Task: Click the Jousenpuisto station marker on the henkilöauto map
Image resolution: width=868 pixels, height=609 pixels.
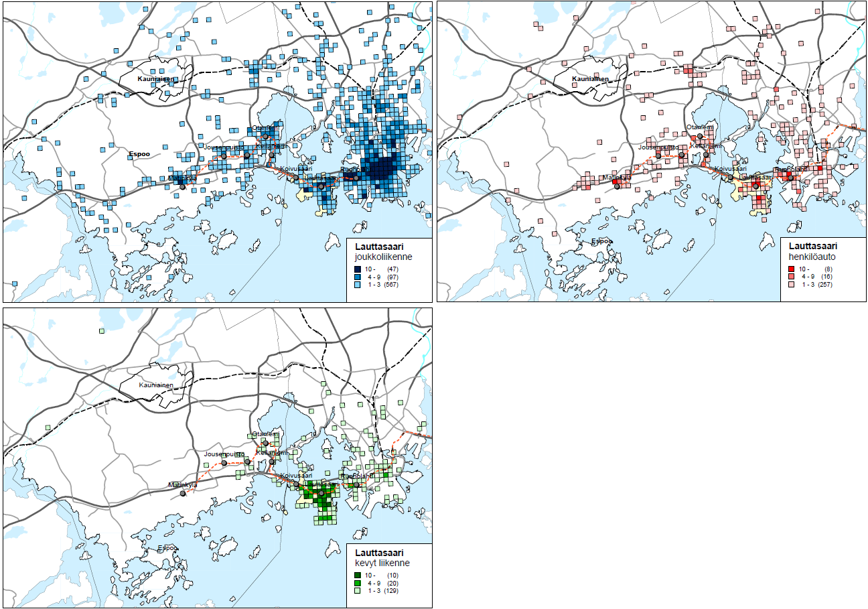Action: pyautogui.click(x=658, y=155)
